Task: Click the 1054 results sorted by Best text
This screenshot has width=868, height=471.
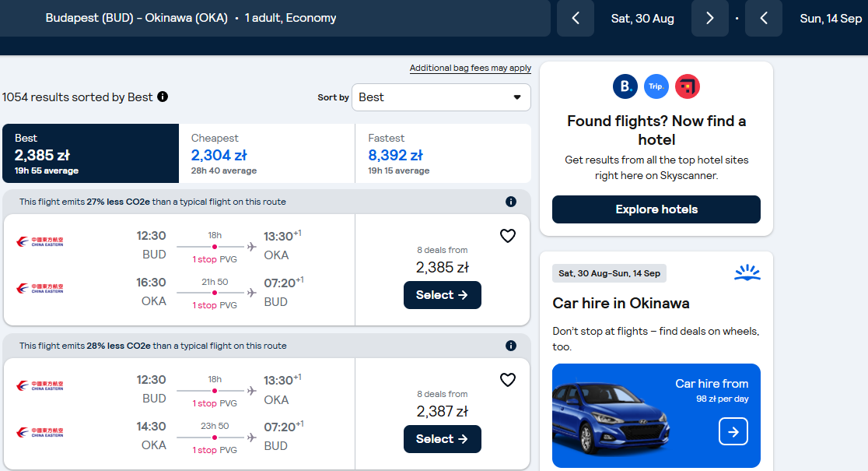Action: [78, 97]
